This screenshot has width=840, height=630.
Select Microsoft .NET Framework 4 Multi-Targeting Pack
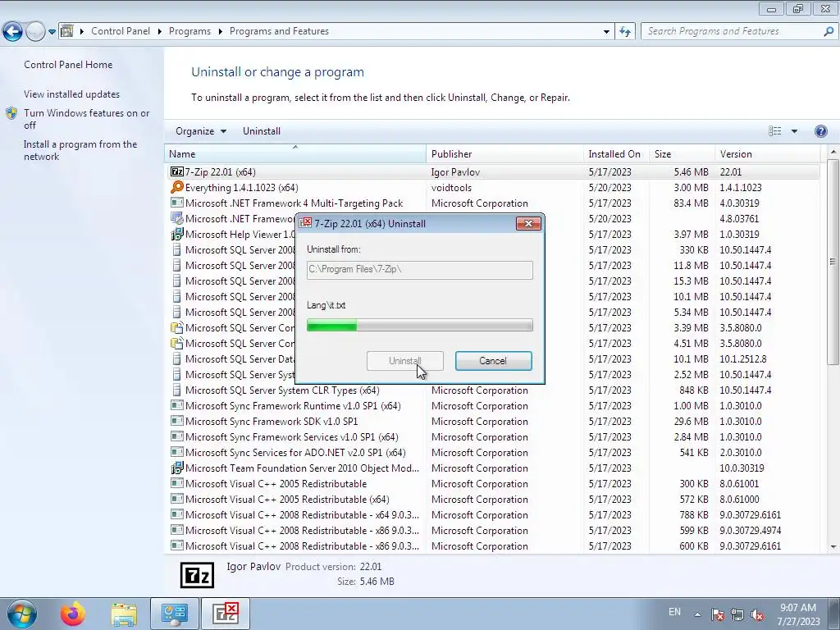(x=294, y=203)
